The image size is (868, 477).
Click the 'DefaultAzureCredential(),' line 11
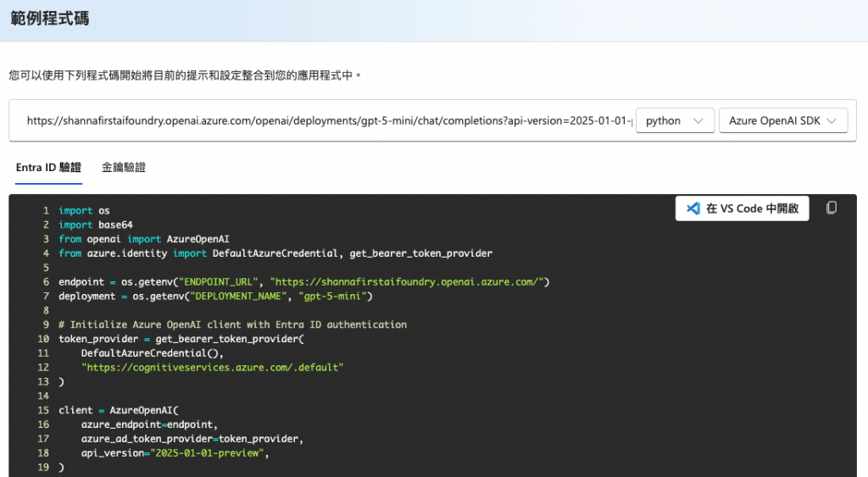[x=153, y=353]
